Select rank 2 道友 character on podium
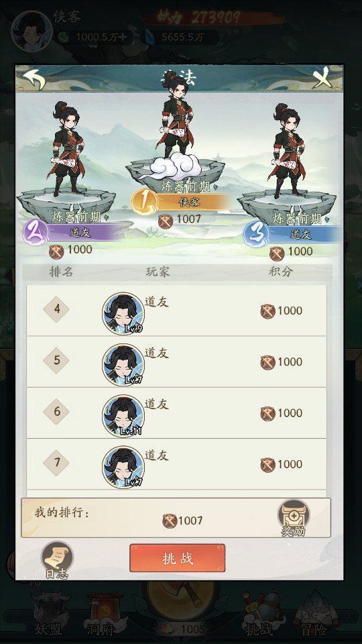362x644 pixels. 66,150
